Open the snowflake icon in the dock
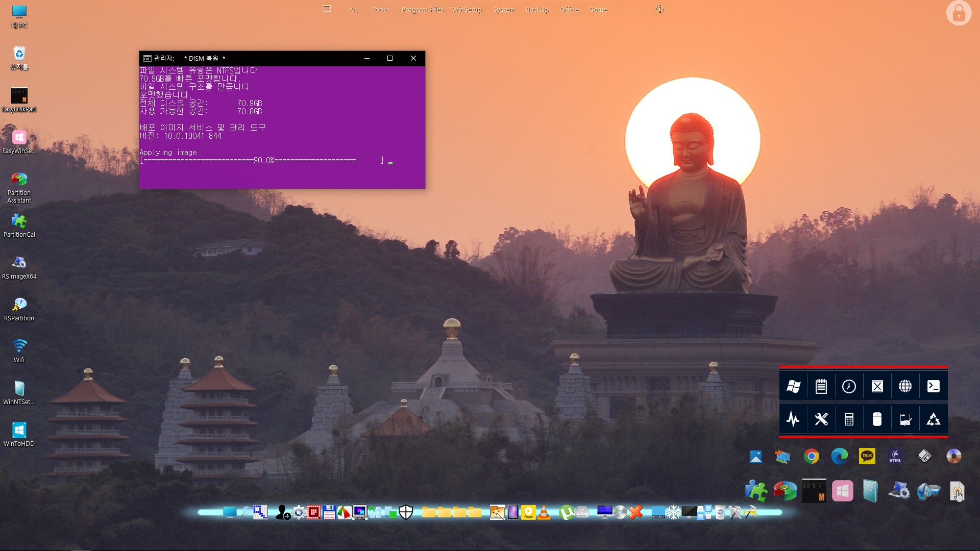The width and height of the screenshot is (980, 551). click(673, 512)
